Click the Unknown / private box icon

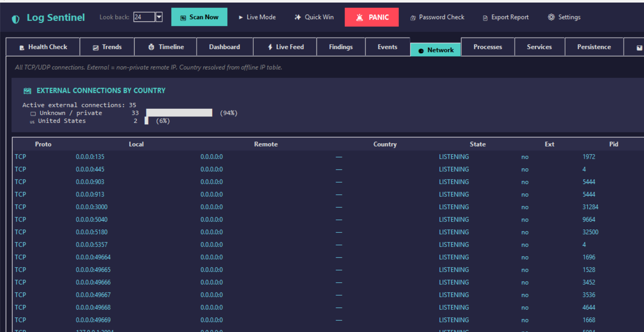33,113
